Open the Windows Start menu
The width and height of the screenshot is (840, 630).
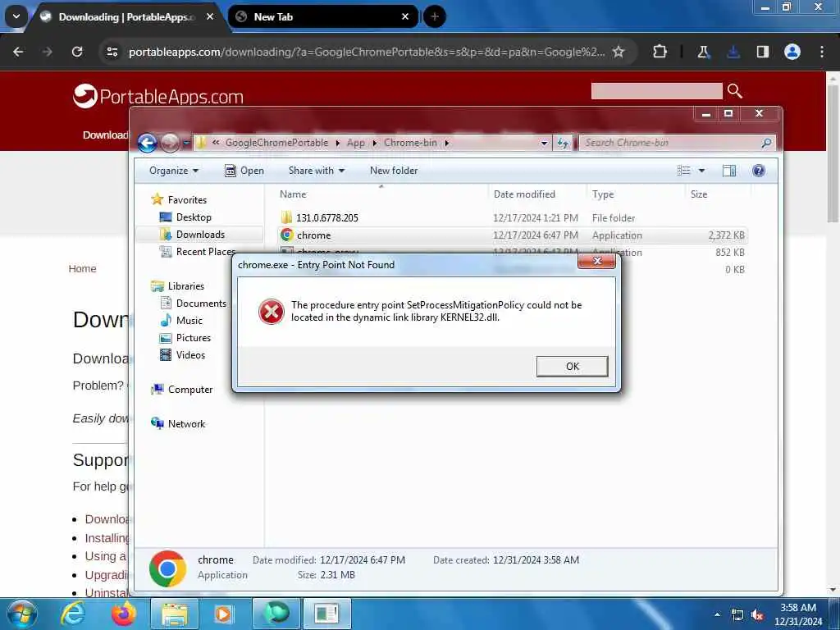[x=22, y=614]
